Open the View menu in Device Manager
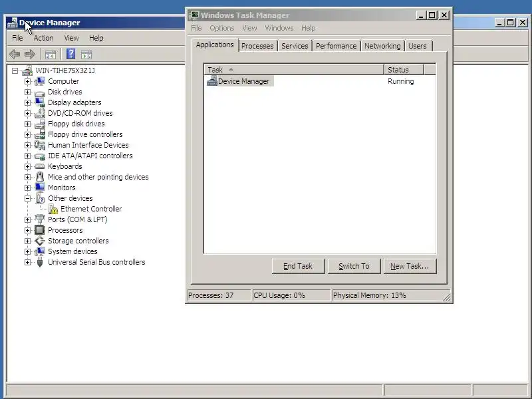The width and height of the screenshot is (532, 399). tap(71, 38)
